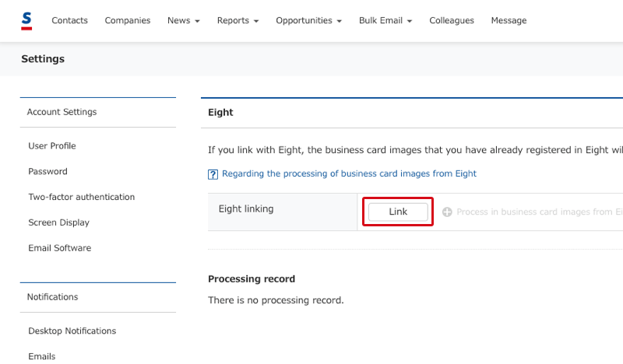The image size is (623, 364).
Task: Open the Opportunities dropdown
Action: coord(308,21)
